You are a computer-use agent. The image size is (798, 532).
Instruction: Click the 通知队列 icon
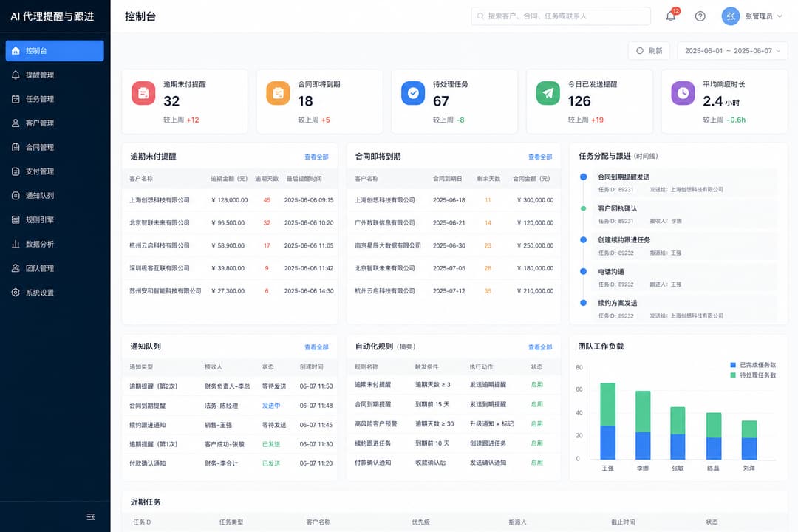16,196
